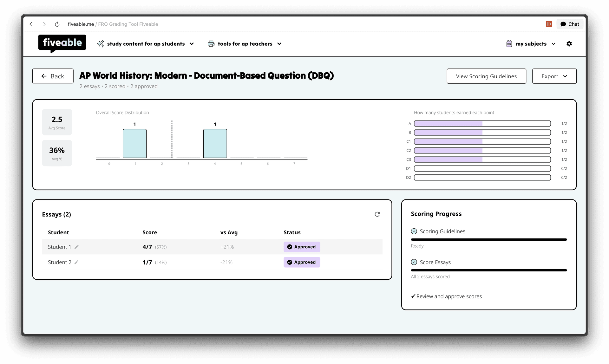The height and width of the screenshot is (364, 609).
Task: Click the Back button
Action: [x=53, y=76]
